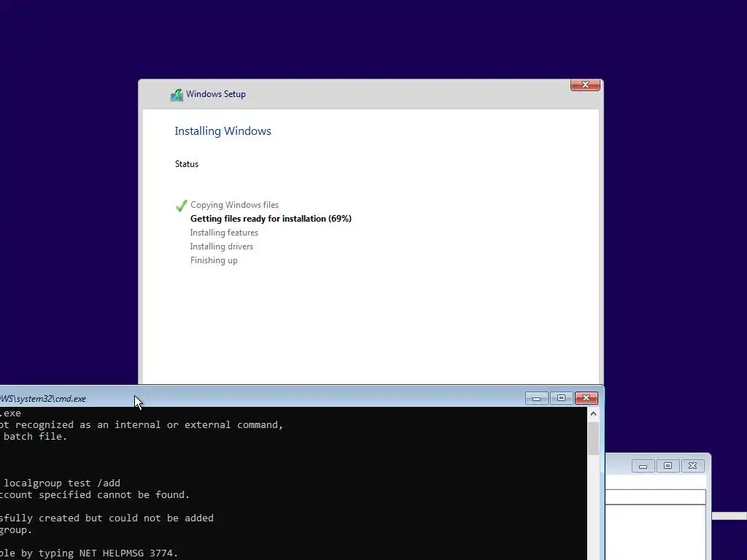Click 'NET HELPMSG 3774' console text
Image resolution: width=747 pixels, height=560 pixels.
[128, 553]
